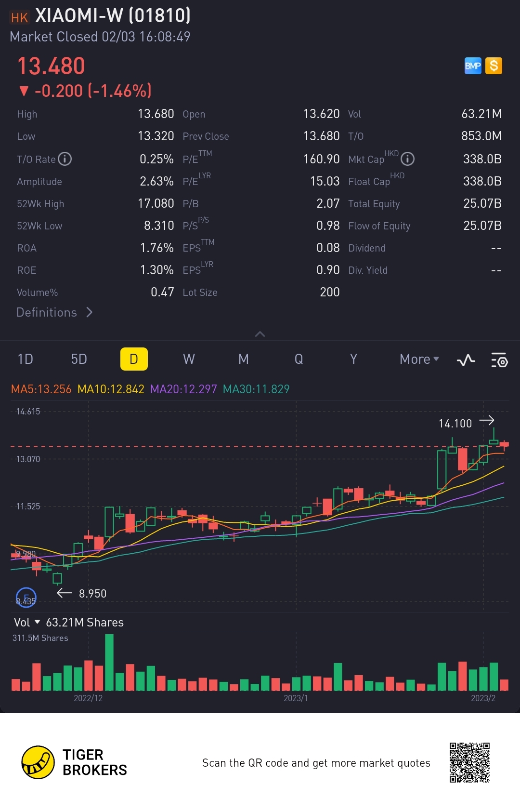The image size is (520, 812).
Task: Tap the ROA value 1.76%
Action: click(157, 248)
